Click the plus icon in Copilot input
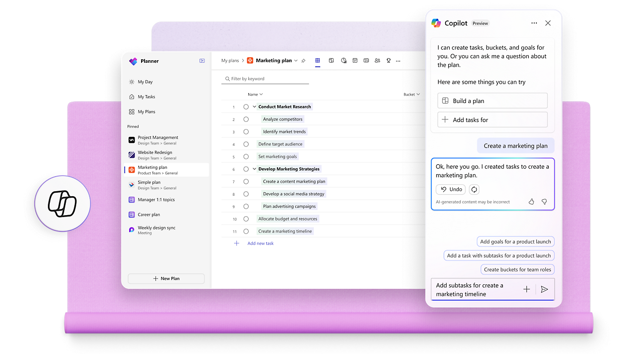This screenshot has width=644, height=362. pos(526,289)
